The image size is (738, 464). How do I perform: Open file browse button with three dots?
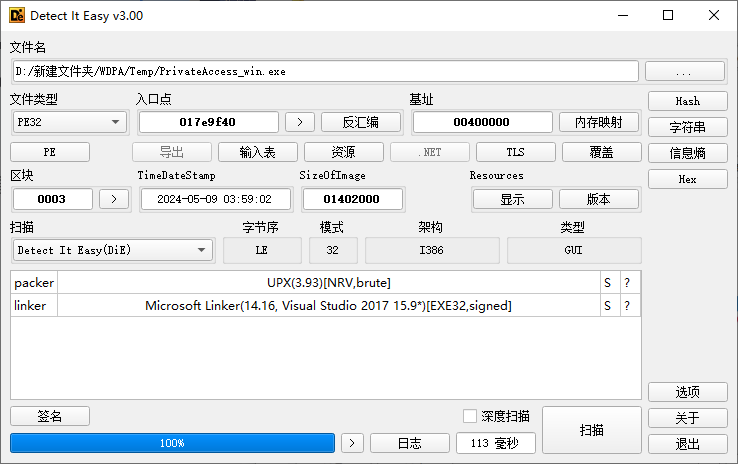click(684, 72)
